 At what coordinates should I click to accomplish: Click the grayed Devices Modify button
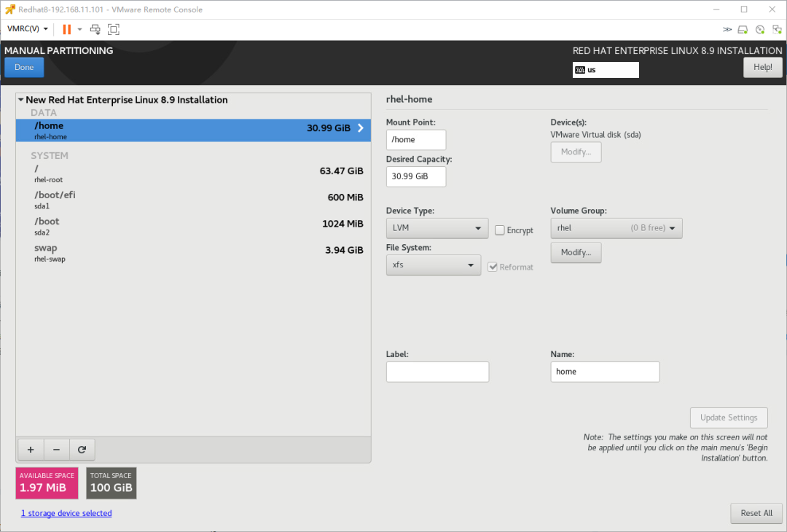click(x=576, y=152)
